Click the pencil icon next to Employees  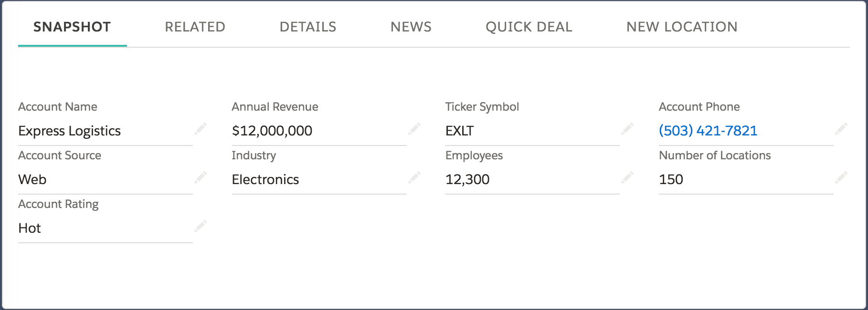[x=627, y=177]
